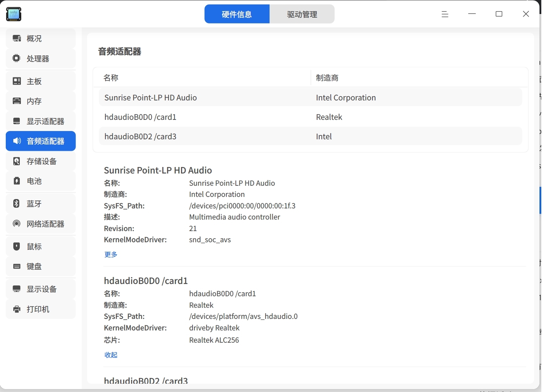Click Realtek manufacturer cell in table
Viewport: 542px width, 392px height.
[x=329, y=117]
